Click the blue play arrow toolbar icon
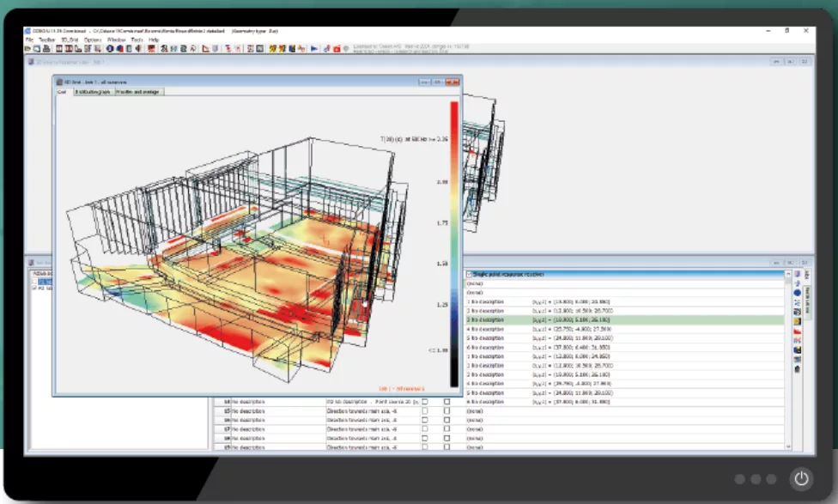 pyautogui.click(x=314, y=50)
